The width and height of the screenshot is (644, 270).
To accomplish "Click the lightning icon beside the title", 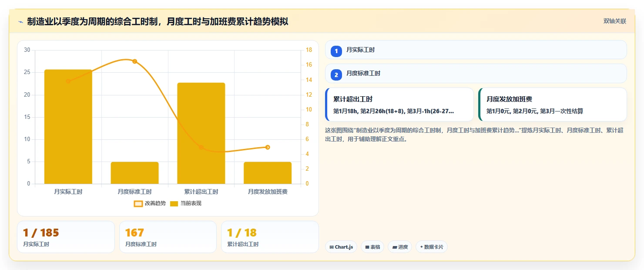I will click(x=20, y=22).
